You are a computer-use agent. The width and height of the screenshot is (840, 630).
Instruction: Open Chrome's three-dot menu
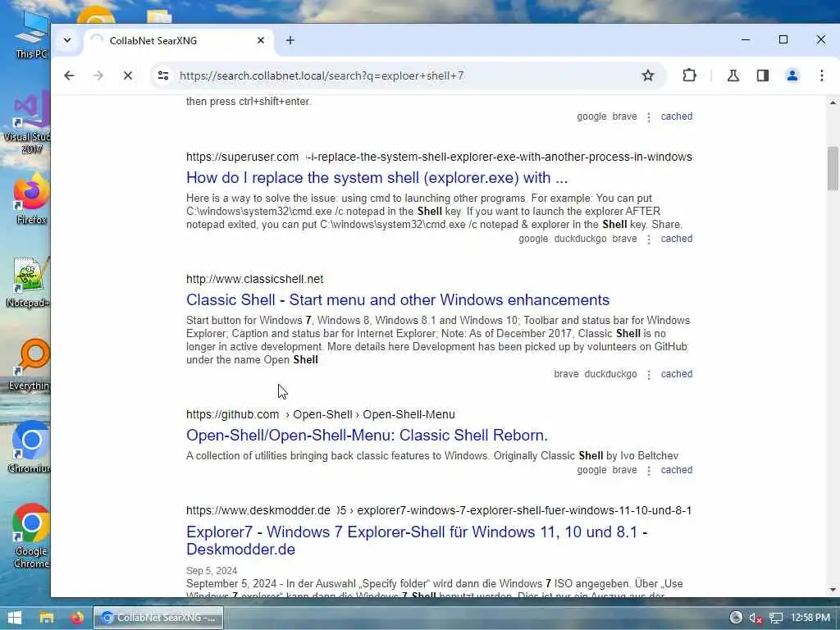(x=821, y=75)
